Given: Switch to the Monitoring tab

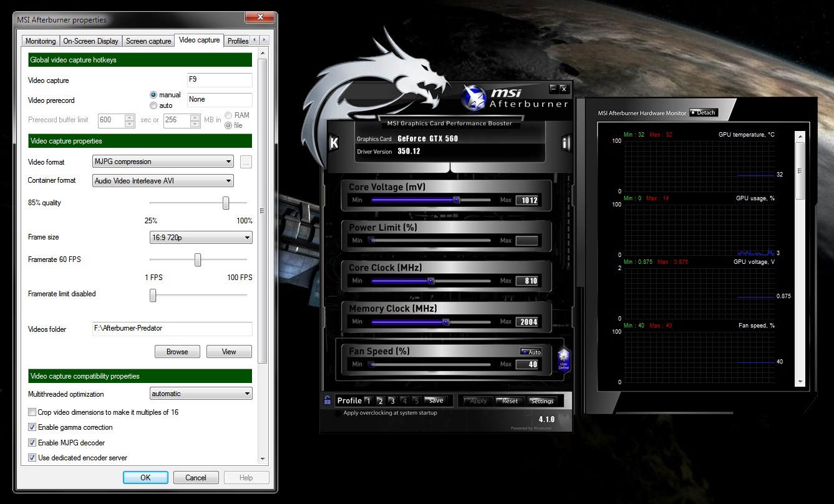Looking at the screenshot, I should 41,41.
